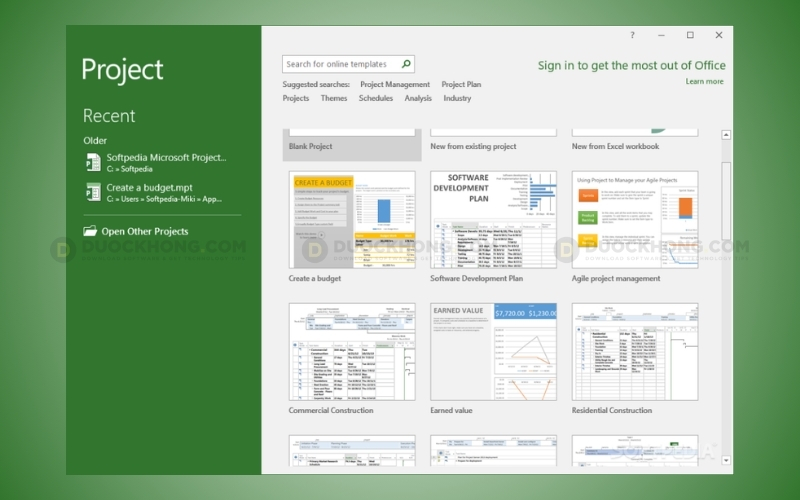The width and height of the screenshot is (800, 500).
Task: Select the Create a budget template thumbnail
Action: point(352,219)
